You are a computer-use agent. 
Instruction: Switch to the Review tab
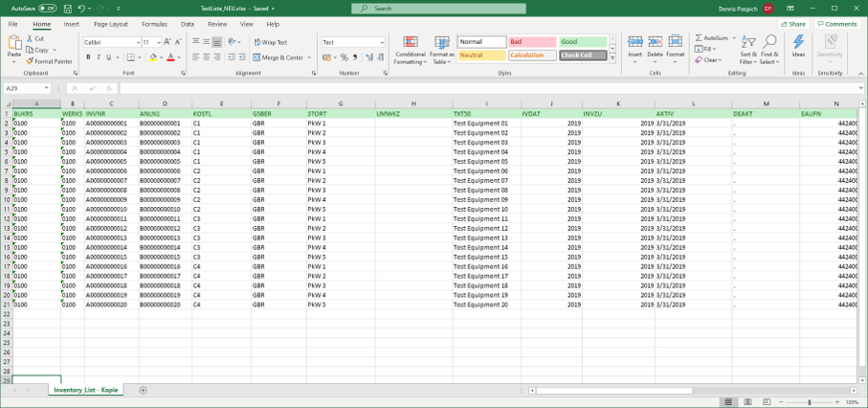click(217, 24)
